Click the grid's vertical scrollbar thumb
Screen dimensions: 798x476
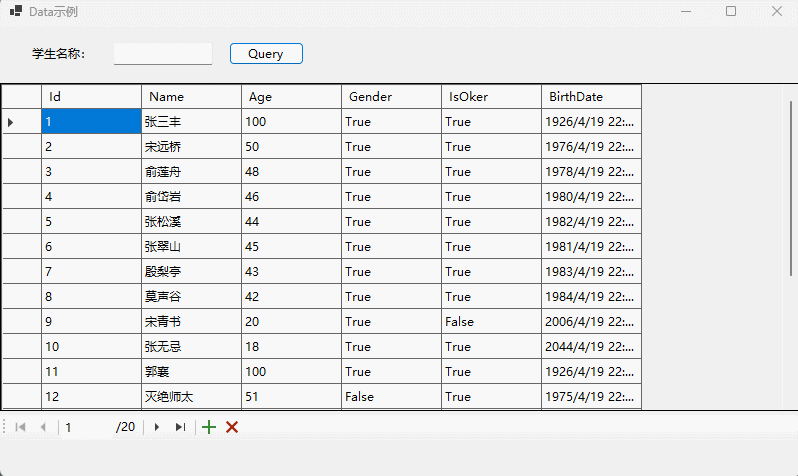791,188
